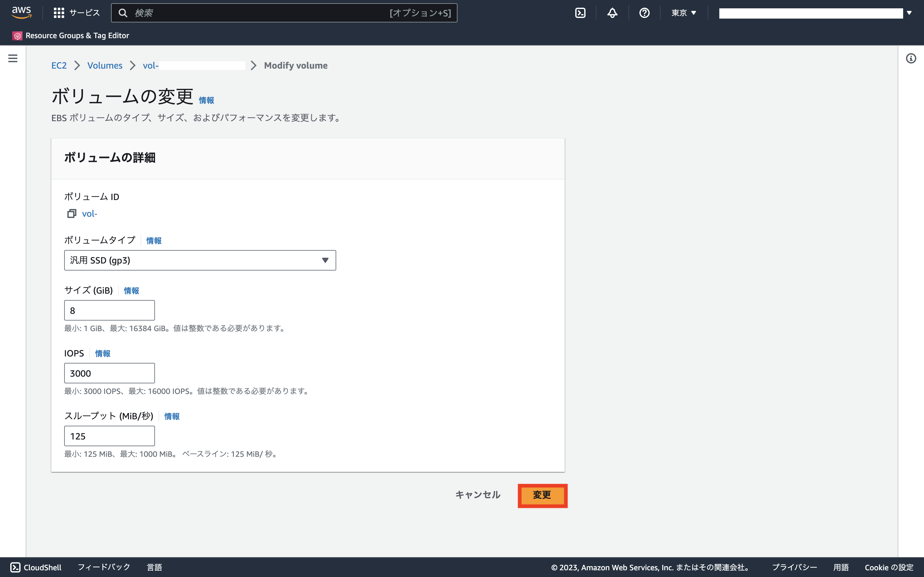Open the hamburger navigation menu

point(13,58)
